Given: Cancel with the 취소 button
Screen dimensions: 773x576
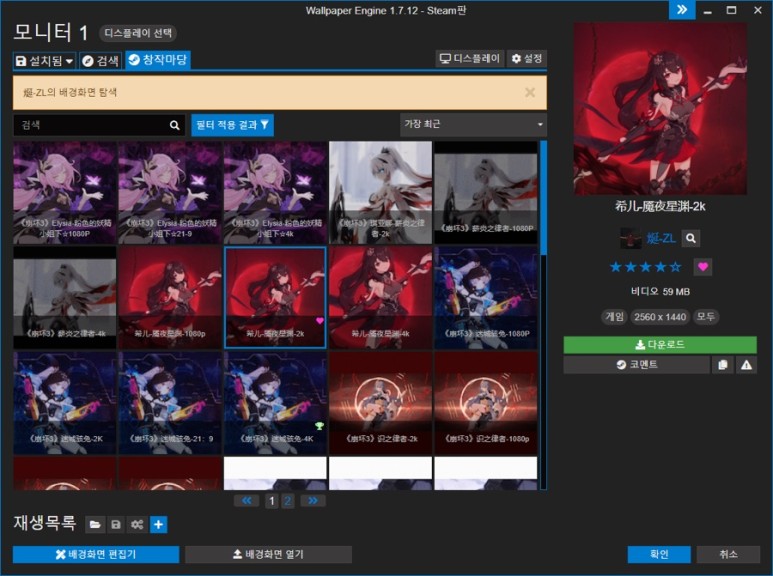Looking at the screenshot, I should [728, 554].
